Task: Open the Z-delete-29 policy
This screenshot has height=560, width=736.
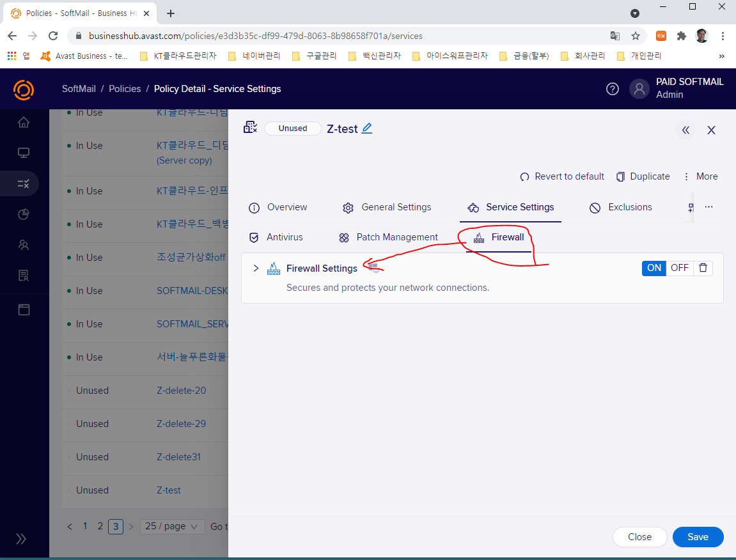Action: [x=181, y=424]
